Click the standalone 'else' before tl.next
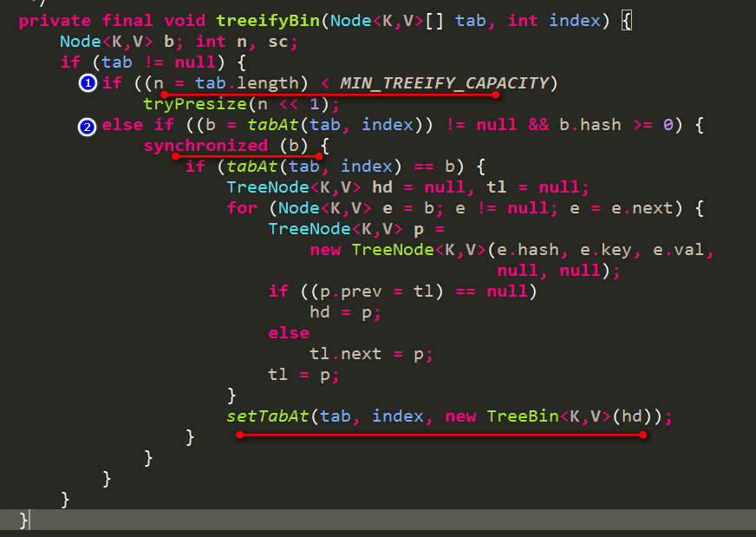Screen dimensions: 756x537 [x=289, y=333]
